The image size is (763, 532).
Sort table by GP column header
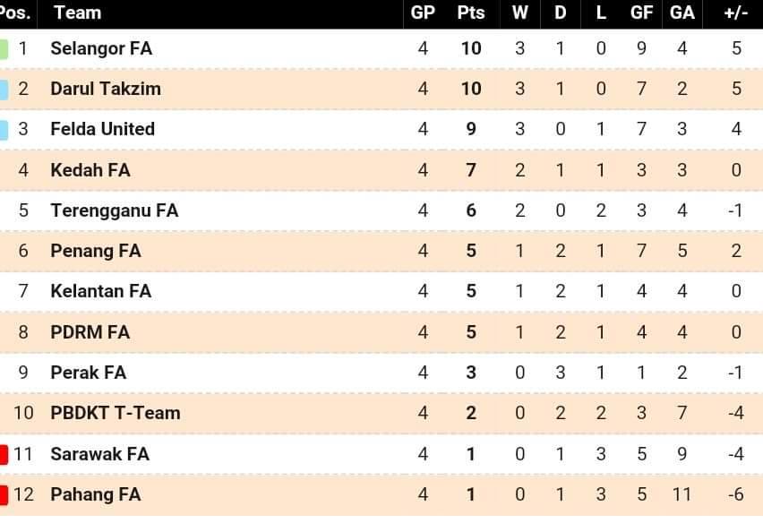(x=423, y=13)
